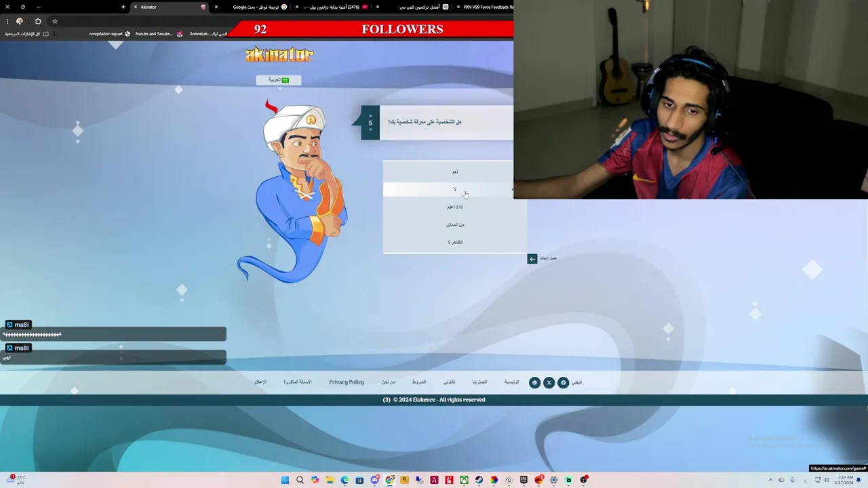
Task: Expand the hidden system tray icons
Action: (x=771, y=480)
